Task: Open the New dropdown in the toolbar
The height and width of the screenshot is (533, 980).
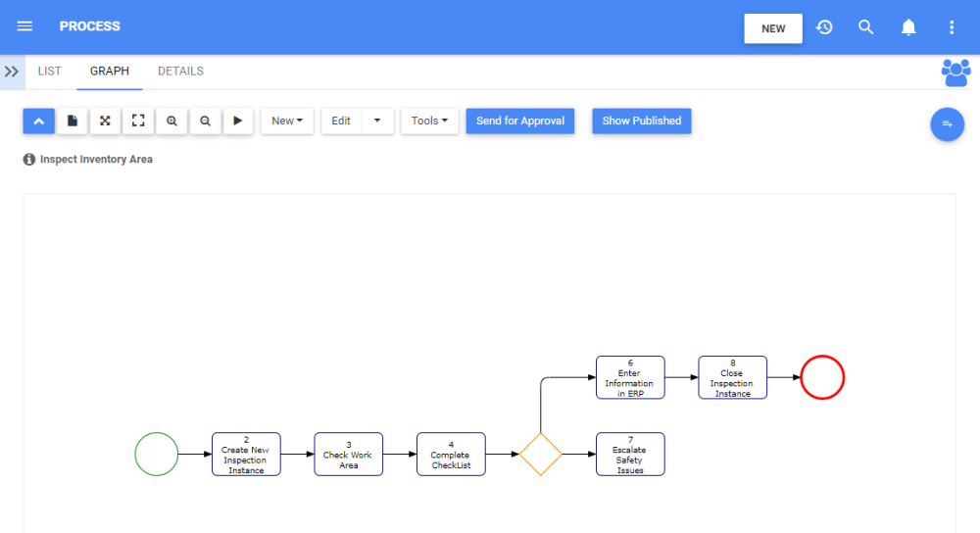Action: (287, 121)
